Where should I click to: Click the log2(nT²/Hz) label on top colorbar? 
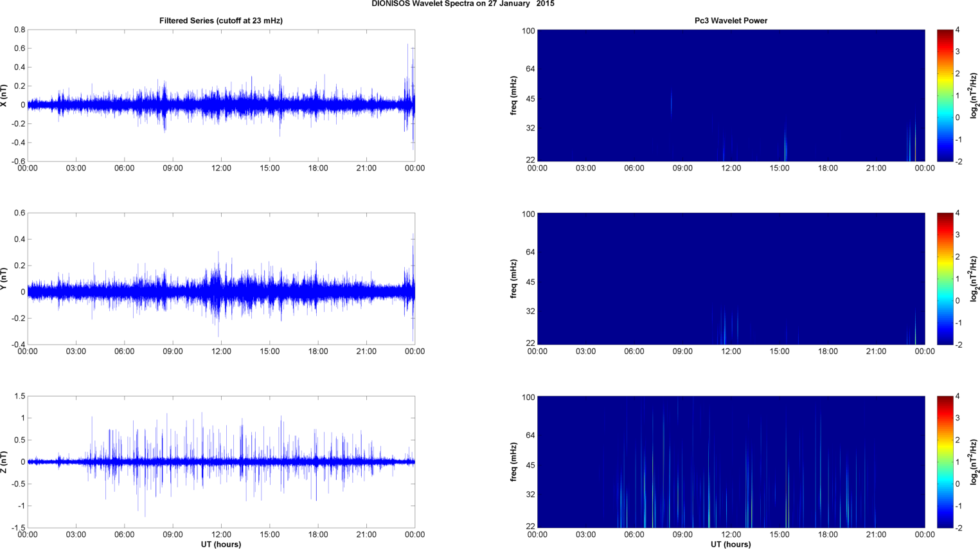point(974,96)
